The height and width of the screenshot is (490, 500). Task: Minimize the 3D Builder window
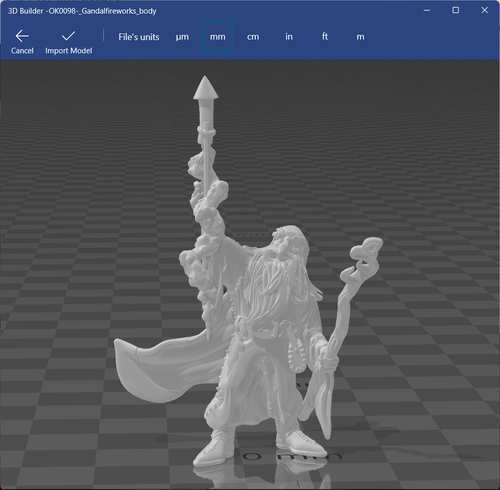(x=427, y=10)
